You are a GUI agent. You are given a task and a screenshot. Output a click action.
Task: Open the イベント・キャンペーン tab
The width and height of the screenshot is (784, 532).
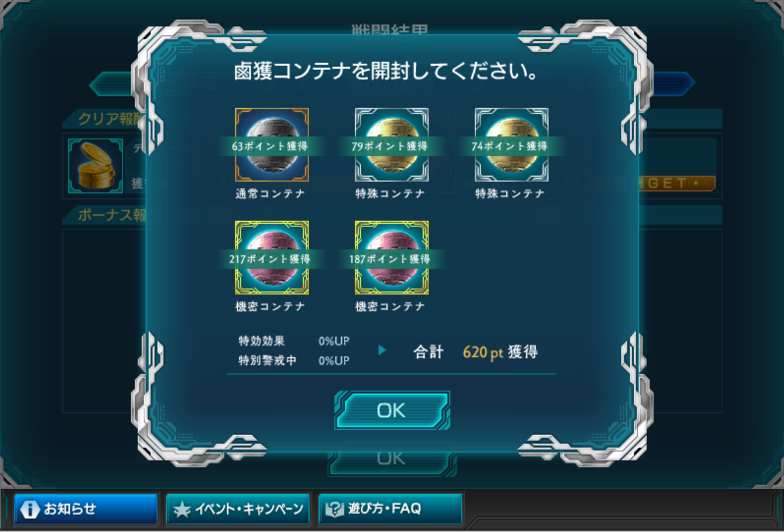click(238, 509)
